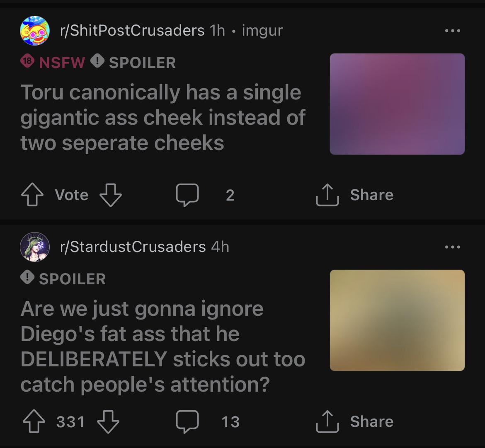Downvote the r/StardustCrusaders post
Viewport: 485px width, 448px height.
(107, 421)
